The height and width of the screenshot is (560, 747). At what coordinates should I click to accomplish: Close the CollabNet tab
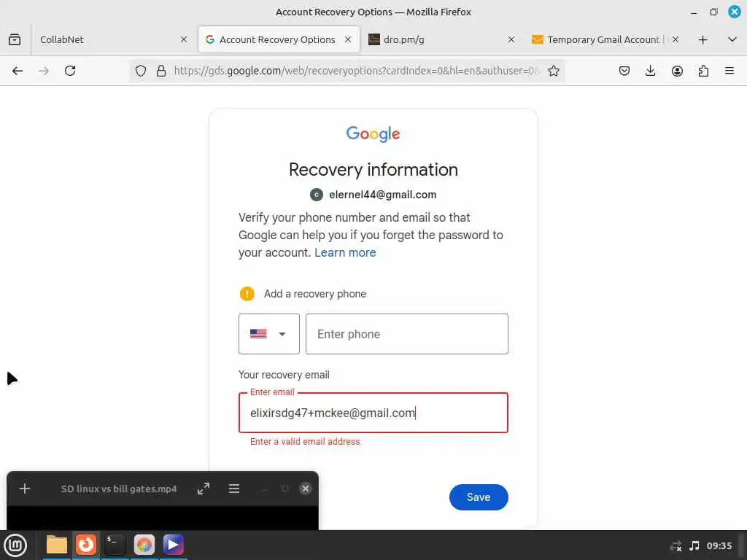[184, 39]
